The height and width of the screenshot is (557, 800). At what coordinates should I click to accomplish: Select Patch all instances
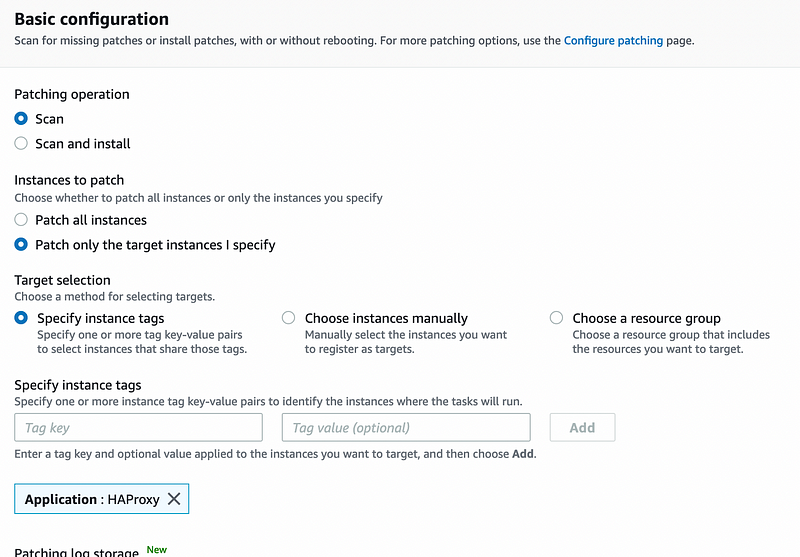(21, 219)
